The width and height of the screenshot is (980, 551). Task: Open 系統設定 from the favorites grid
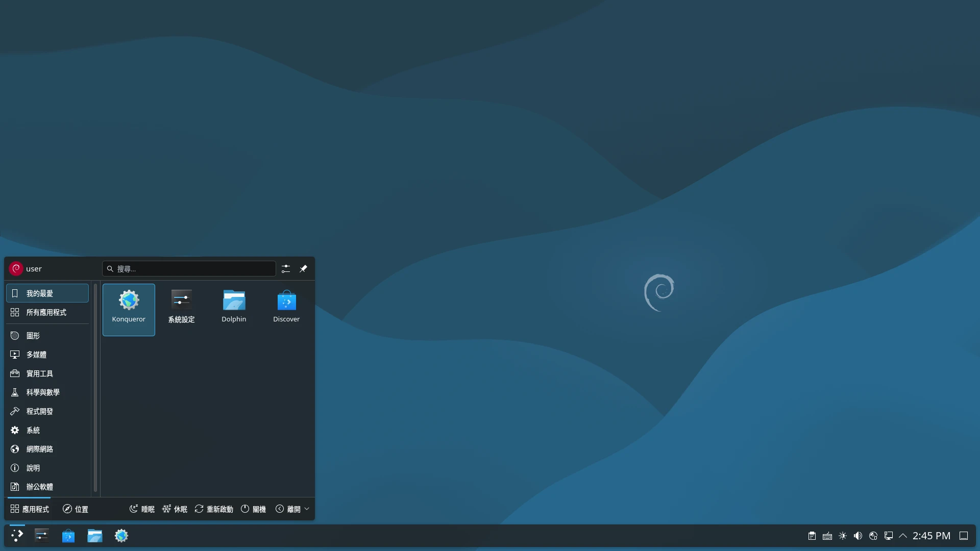[x=181, y=307]
